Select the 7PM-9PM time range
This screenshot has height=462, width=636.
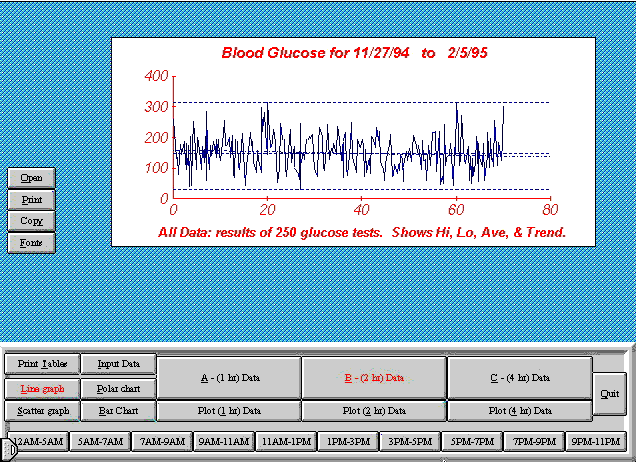[534, 441]
